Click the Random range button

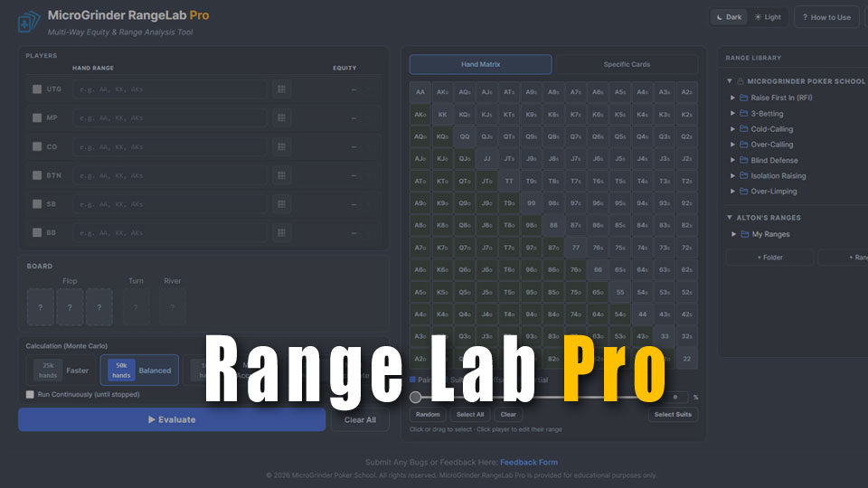tap(428, 415)
